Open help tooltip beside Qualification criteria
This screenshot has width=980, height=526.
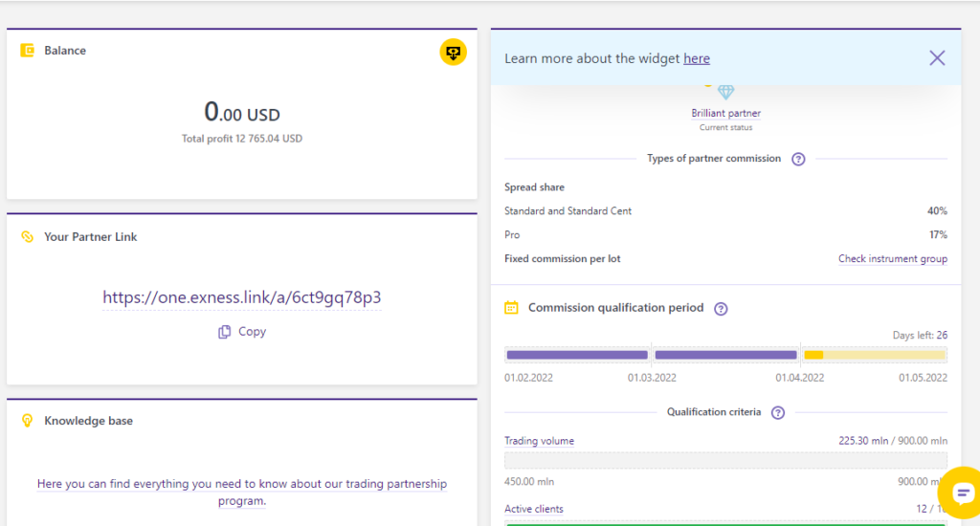(x=777, y=413)
